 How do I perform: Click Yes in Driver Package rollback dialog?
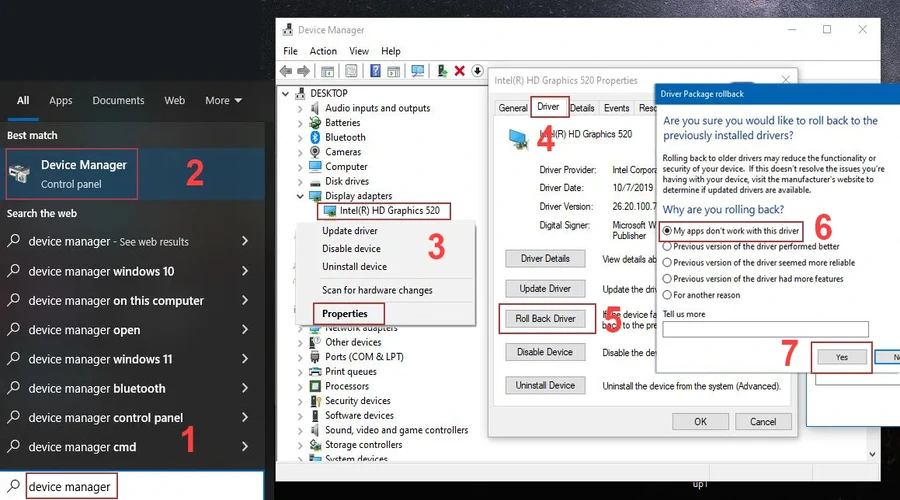(841, 357)
